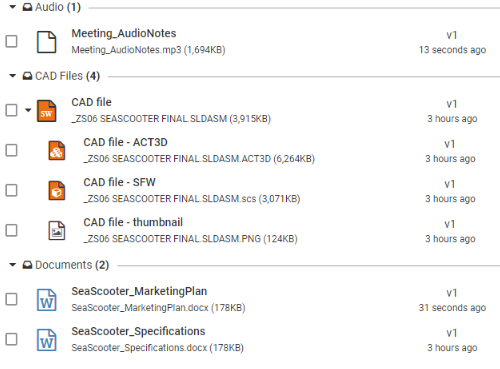Click the Meeting_AudioNotes blank file icon
Screen dimensions: 500x369
pyautogui.click(x=46, y=42)
